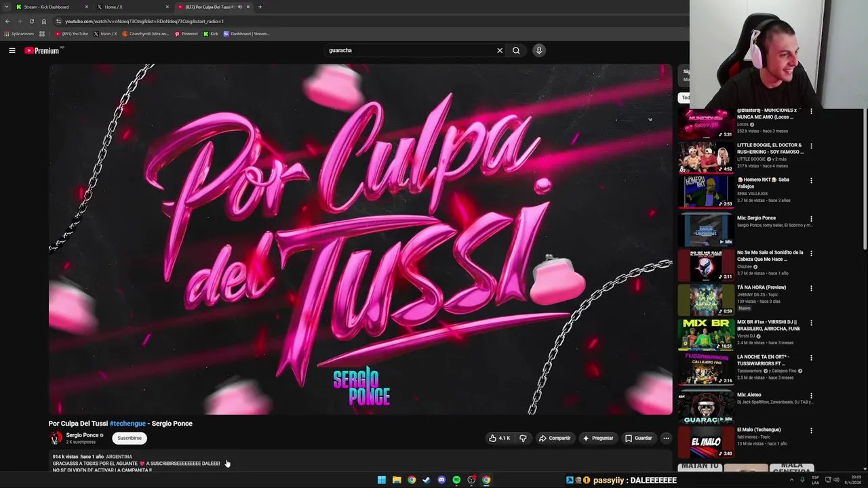Open a new browser tab

pos(260,7)
